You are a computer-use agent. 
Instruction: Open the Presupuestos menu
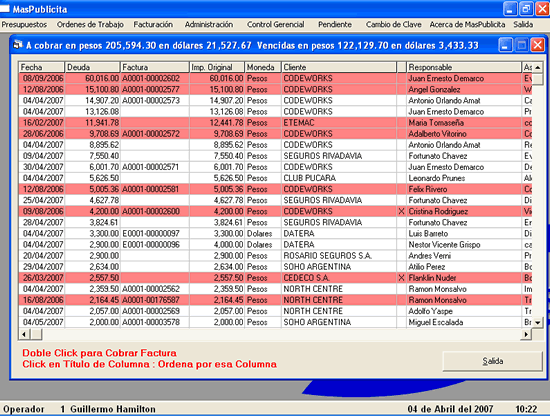tap(24, 25)
